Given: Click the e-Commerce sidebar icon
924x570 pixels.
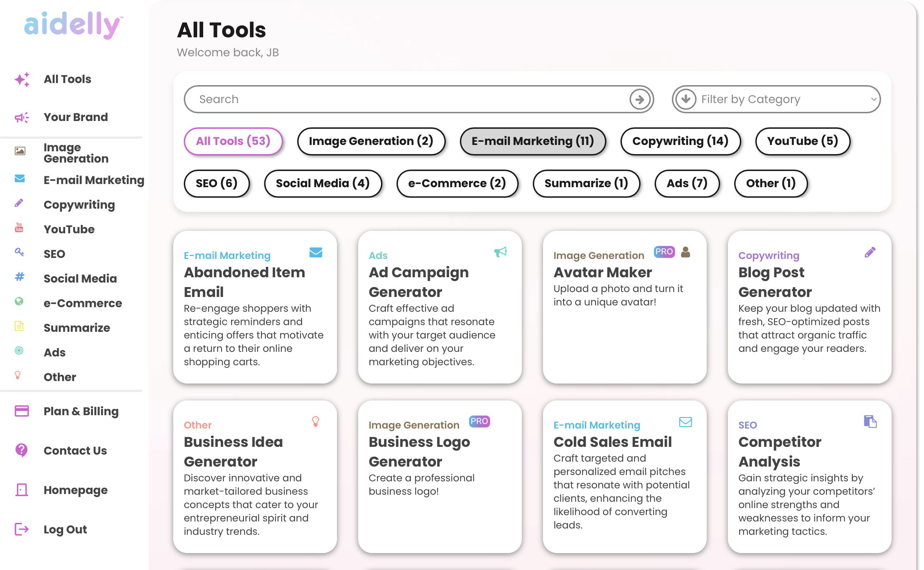Looking at the screenshot, I should (20, 303).
